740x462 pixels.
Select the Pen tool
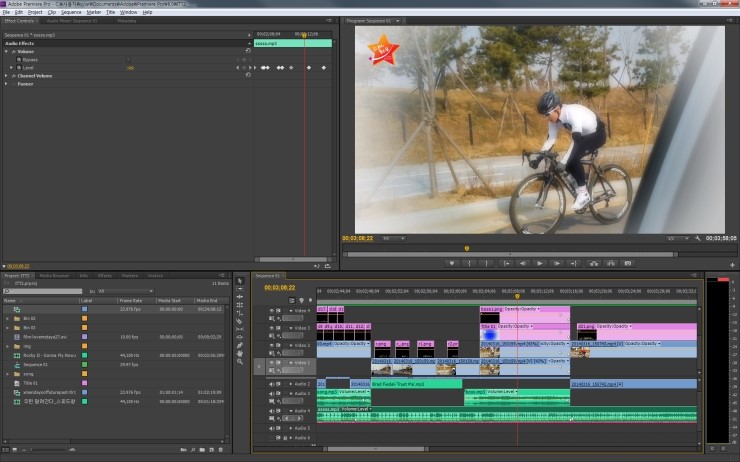tap(240, 345)
